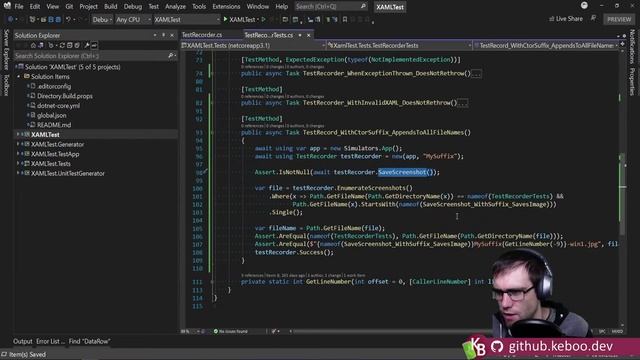Open the XAMLTest.Tests (netcoreapp3.1) project dropdown
Viewport: 640px width, 360px height.
pos(253,45)
